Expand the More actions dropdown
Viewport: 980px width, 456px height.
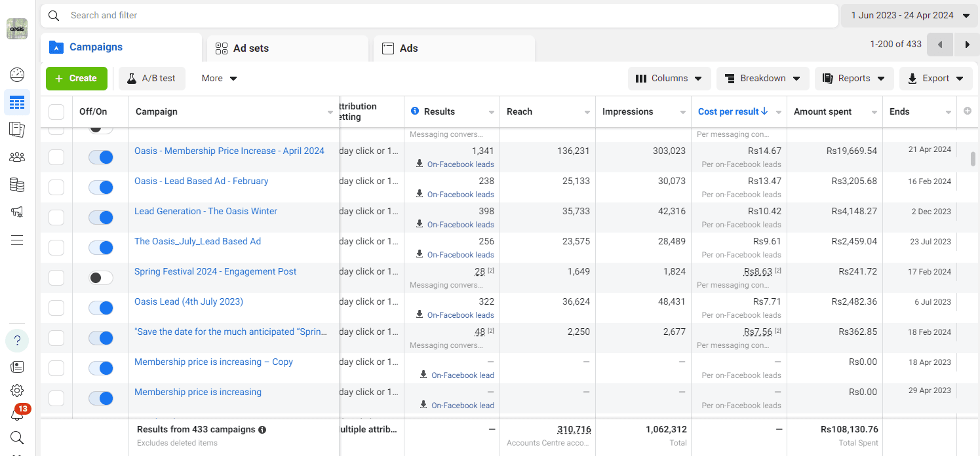click(x=219, y=78)
